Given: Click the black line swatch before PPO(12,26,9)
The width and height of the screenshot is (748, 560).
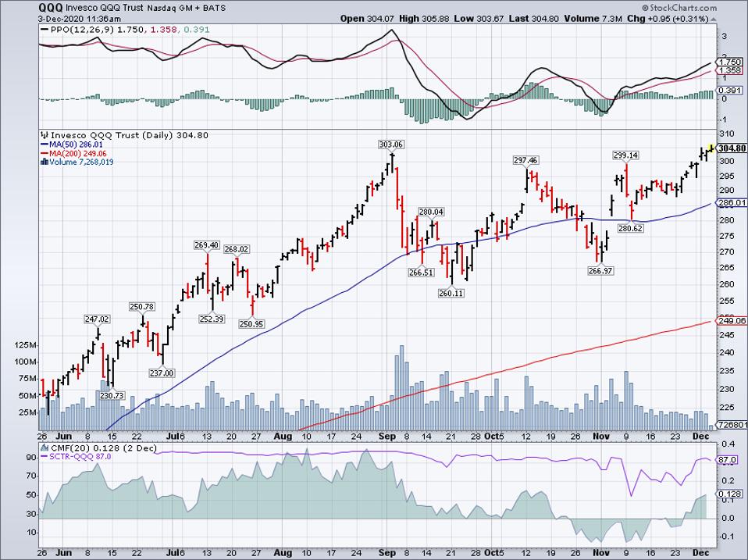Looking at the screenshot, I should (x=45, y=30).
